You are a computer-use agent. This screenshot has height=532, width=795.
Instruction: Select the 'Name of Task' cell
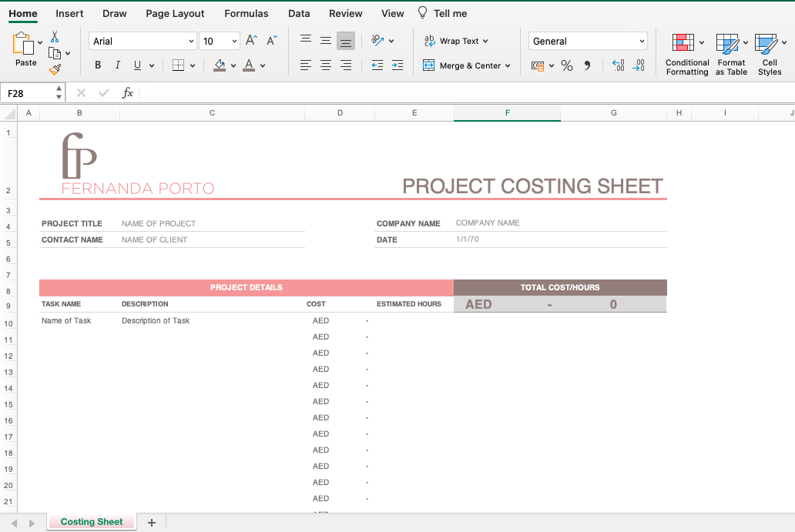pos(79,321)
